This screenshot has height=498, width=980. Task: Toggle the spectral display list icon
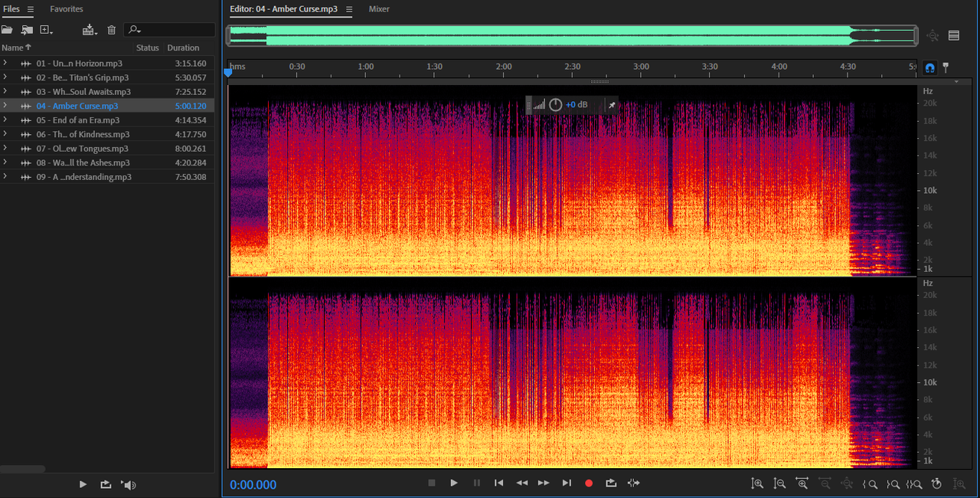[x=954, y=35]
